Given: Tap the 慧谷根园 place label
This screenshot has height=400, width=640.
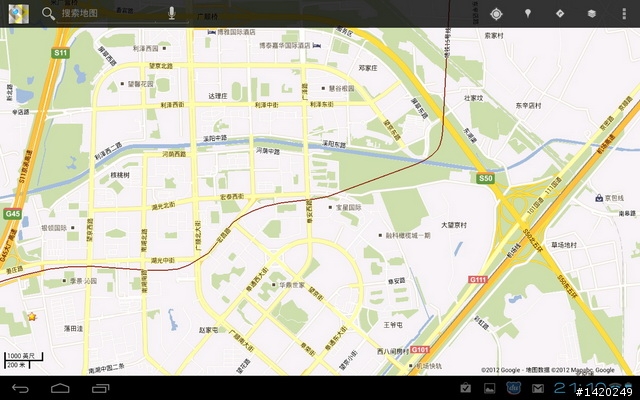Looking at the screenshot, I should click(x=342, y=88).
